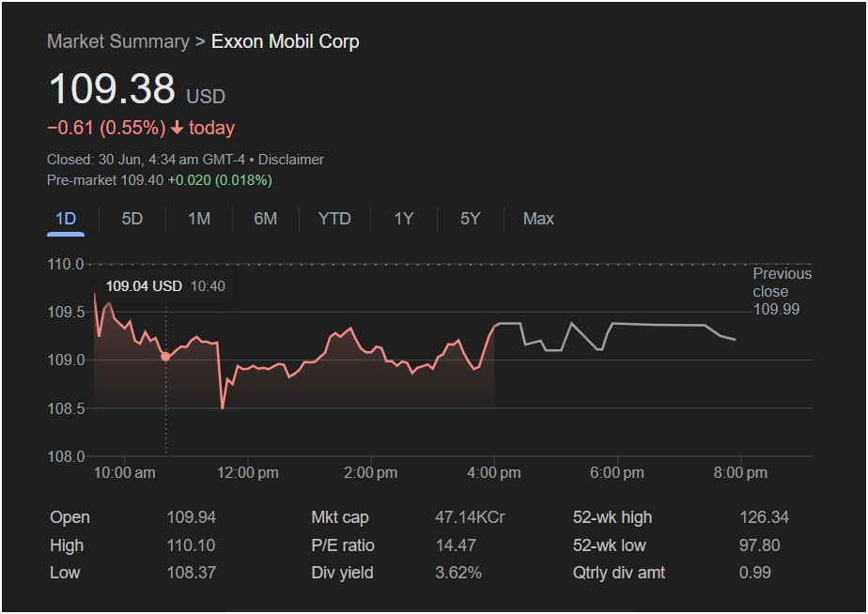Click the Div yield value 3.62%
This screenshot has width=868, height=614.
pyautogui.click(x=458, y=573)
